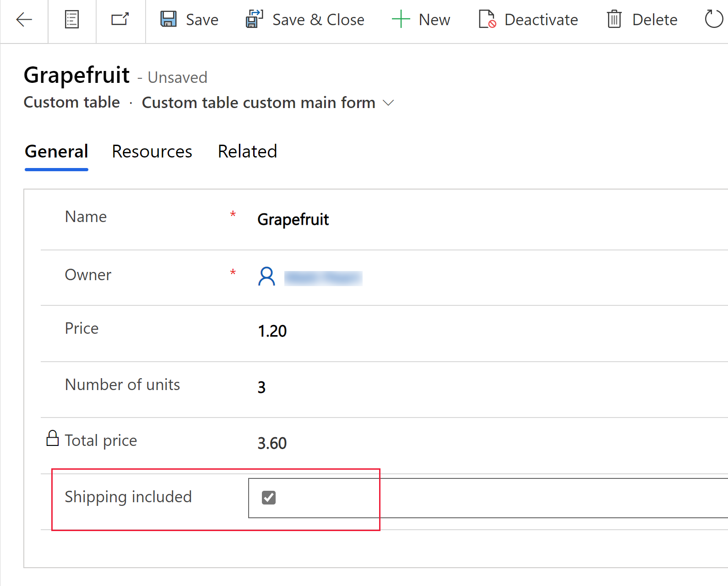This screenshot has width=728, height=586.
Task: Click the Unsaved status text
Action: pyautogui.click(x=177, y=77)
